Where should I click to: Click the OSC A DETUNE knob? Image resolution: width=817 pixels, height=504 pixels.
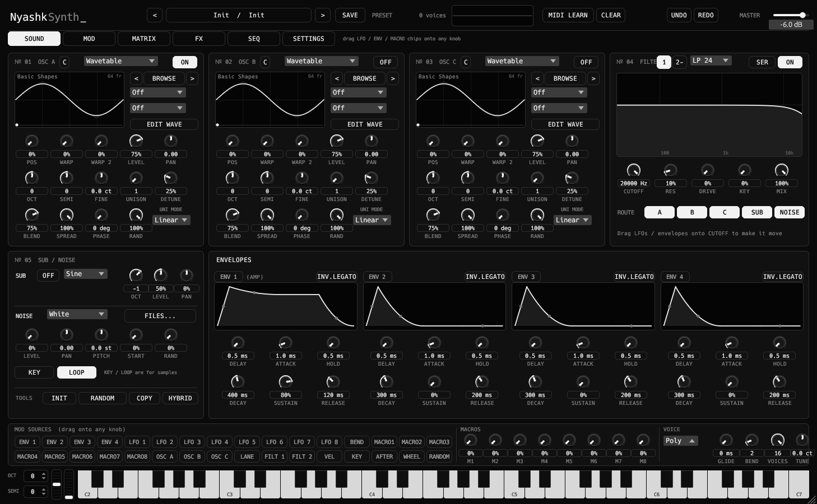(x=170, y=178)
